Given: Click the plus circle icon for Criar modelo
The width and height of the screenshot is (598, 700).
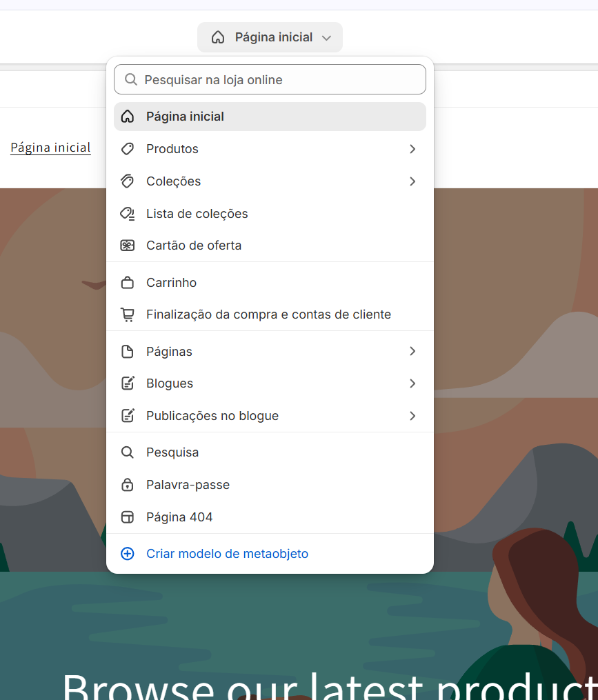Looking at the screenshot, I should click(x=128, y=554).
